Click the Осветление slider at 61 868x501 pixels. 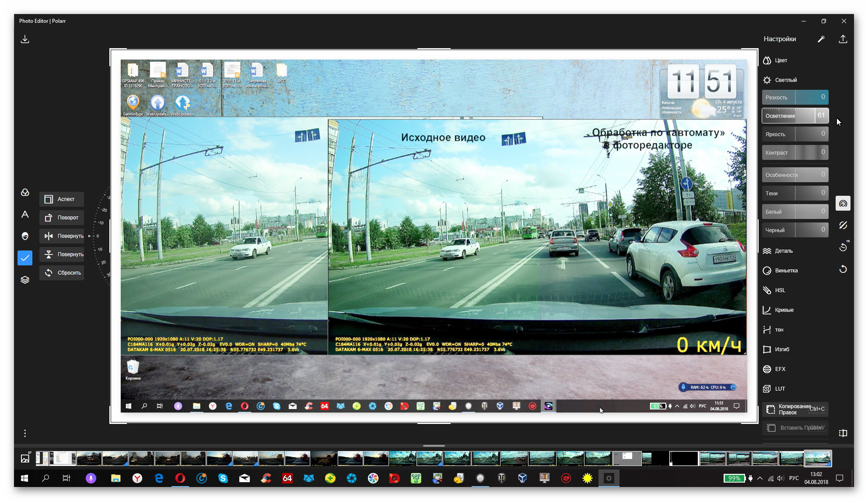(794, 116)
